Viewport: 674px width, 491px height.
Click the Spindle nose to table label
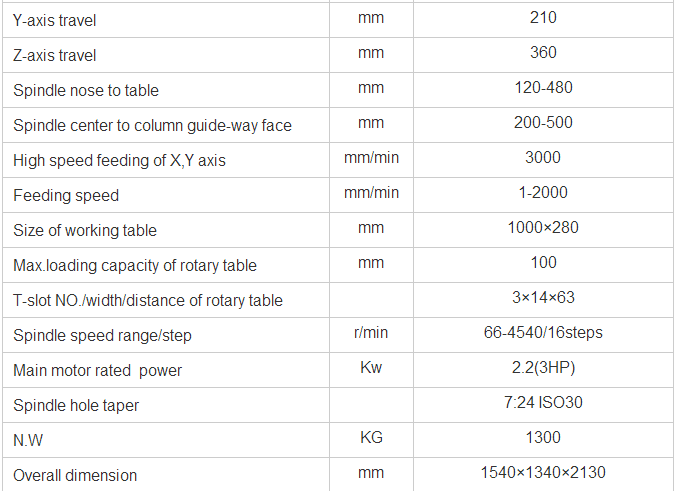tap(86, 90)
